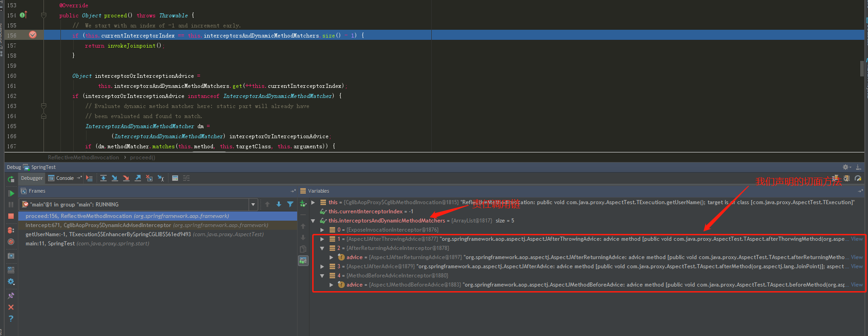The height and width of the screenshot is (336, 868).
Task: Expand element 1 AspectJAfterThrowingAdvice
Action: click(x=322, y=239)
